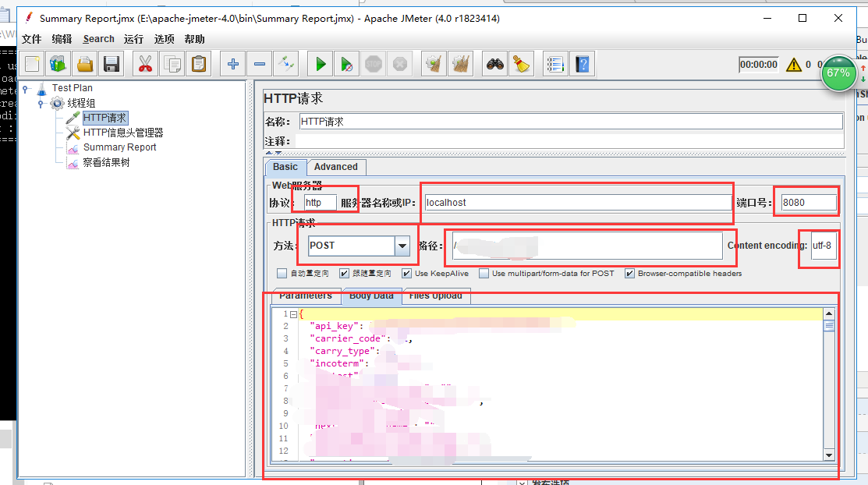The image size is (868, 485).
Task: Open the 编辑 menu
Action: coord(62,39)
